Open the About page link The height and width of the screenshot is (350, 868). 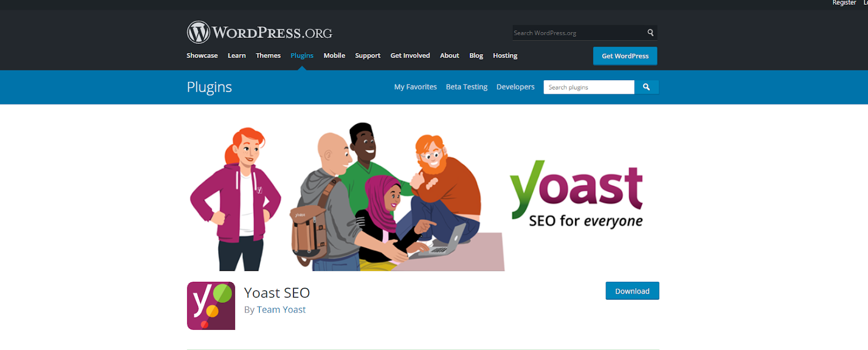click(x=449, y=56)
